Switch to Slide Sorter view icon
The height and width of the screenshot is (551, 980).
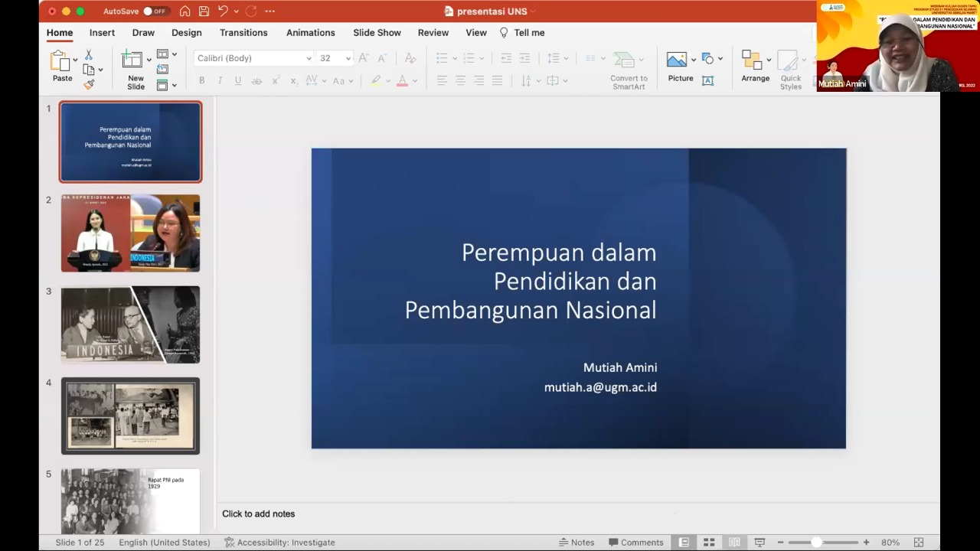[709, 543]
